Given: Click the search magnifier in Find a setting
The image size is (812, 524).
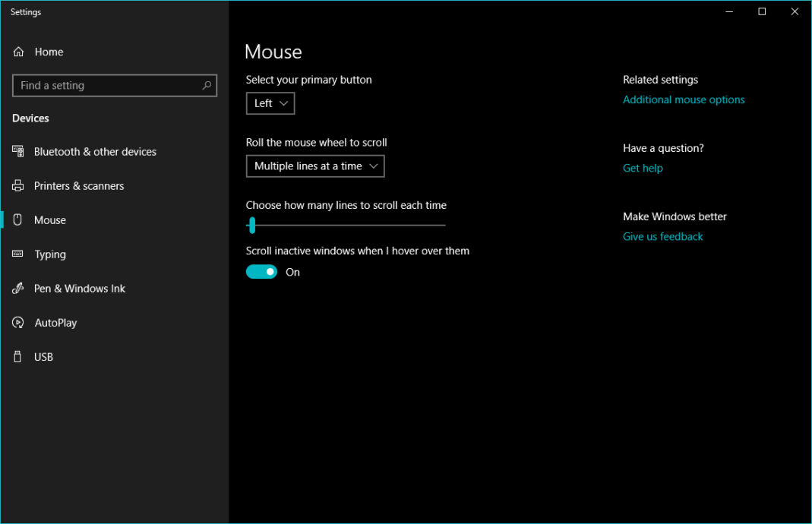Looking at the screenshot, I should click(207, 85).
